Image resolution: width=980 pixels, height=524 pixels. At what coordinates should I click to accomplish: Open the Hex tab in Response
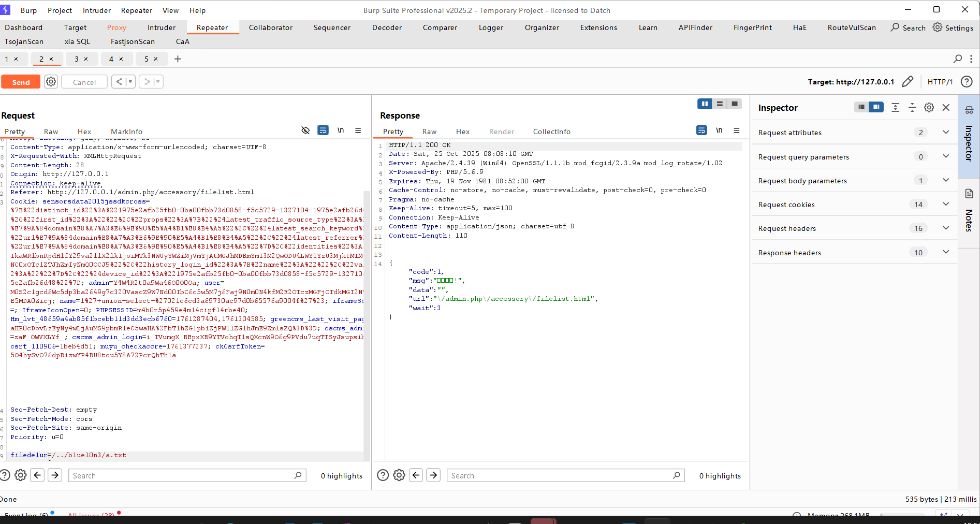[463, 132]
